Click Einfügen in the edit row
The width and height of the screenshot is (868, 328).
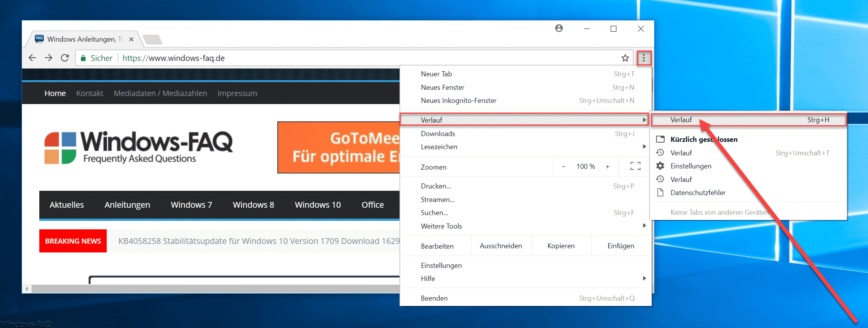(621, 246)
